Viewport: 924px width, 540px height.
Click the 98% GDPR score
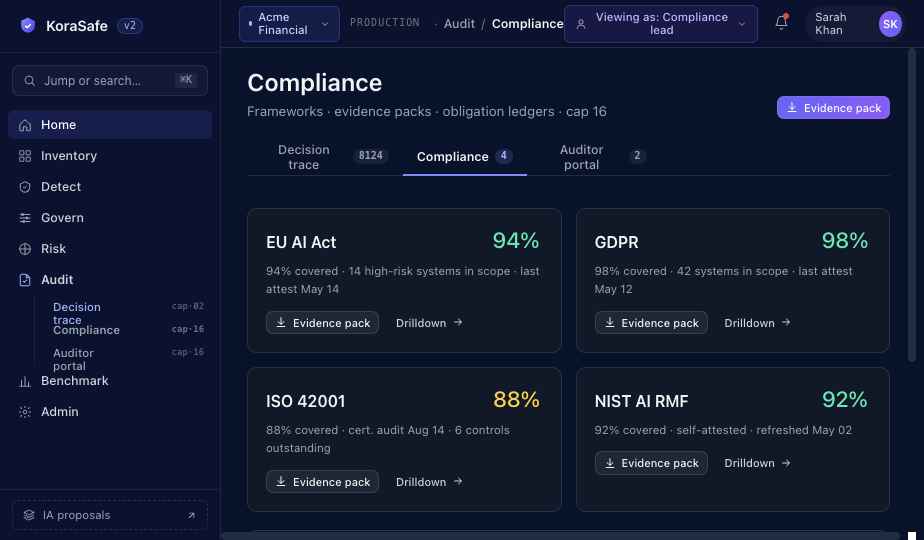pos(844,241)
